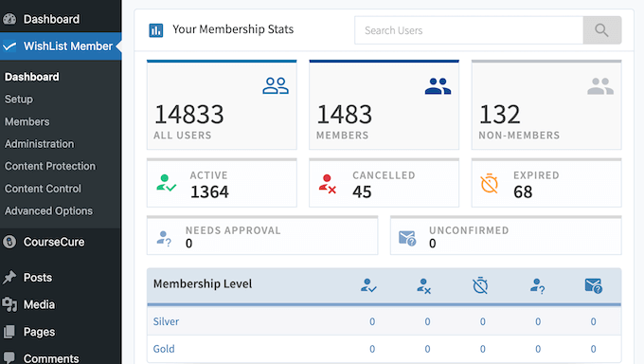Open Content Control submenu
The image size is (644, 364).
pos(44,189)
